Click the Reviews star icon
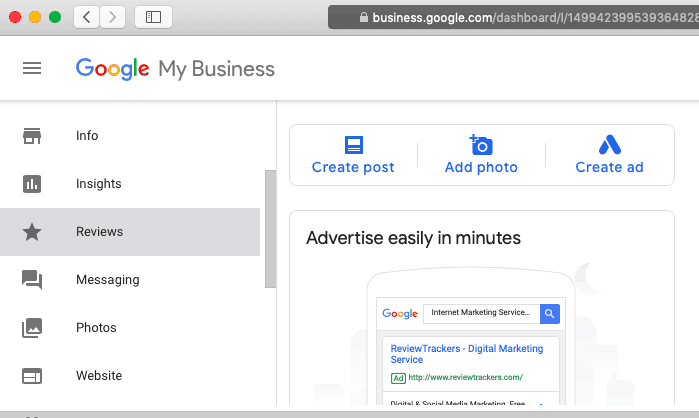The height and width of the screenshot is (418, 699). pos(32,232)
